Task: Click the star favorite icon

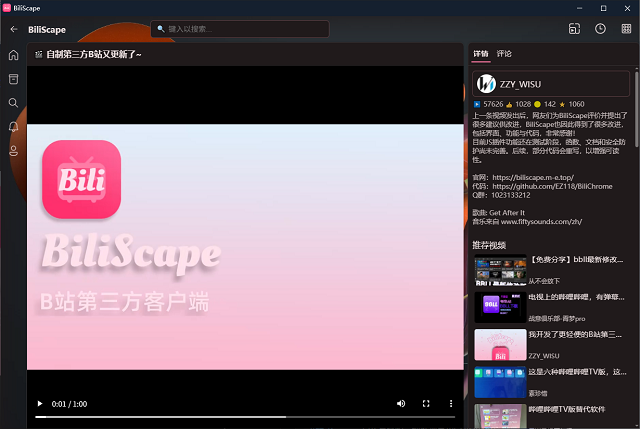Action: (x=562, y=104)
